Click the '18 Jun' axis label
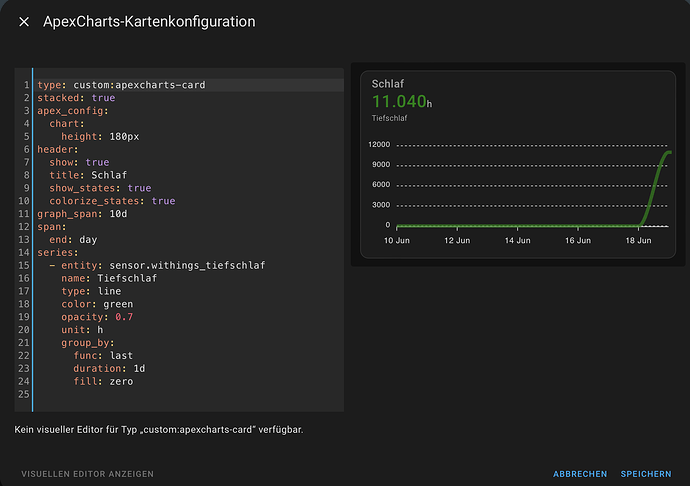Screen dimensions: 690x486 [638, 240]
